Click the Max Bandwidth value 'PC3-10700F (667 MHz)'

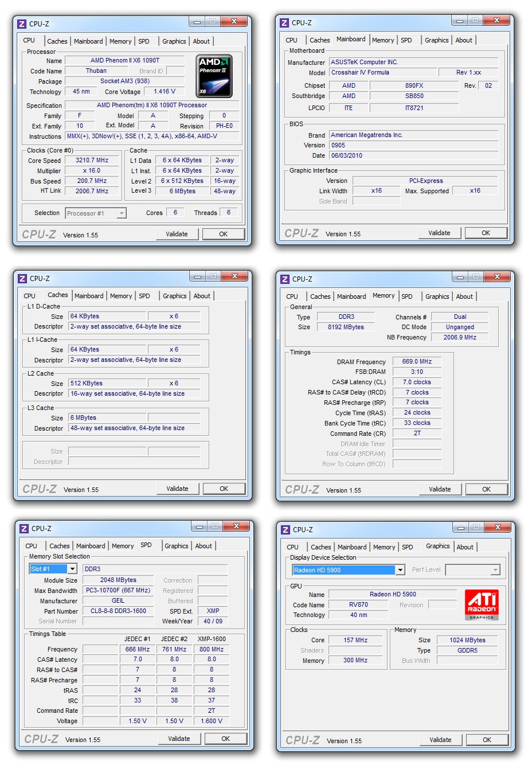(118, 591)
